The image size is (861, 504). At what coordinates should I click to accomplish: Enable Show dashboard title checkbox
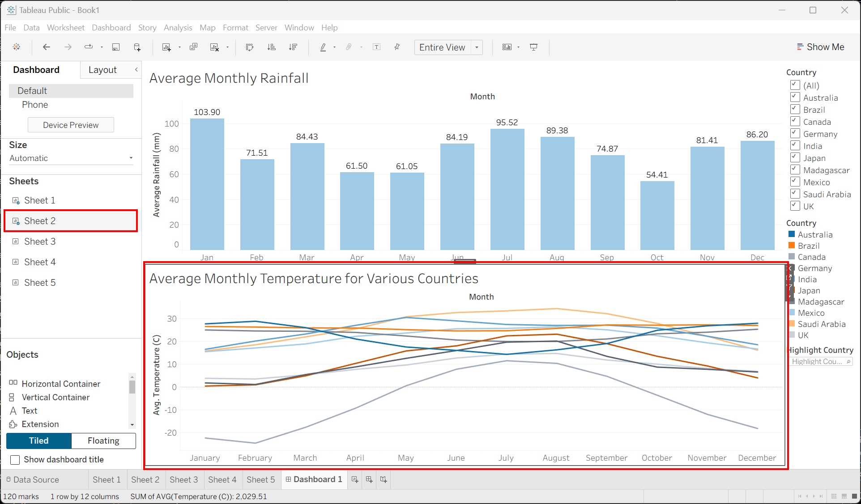15,460
